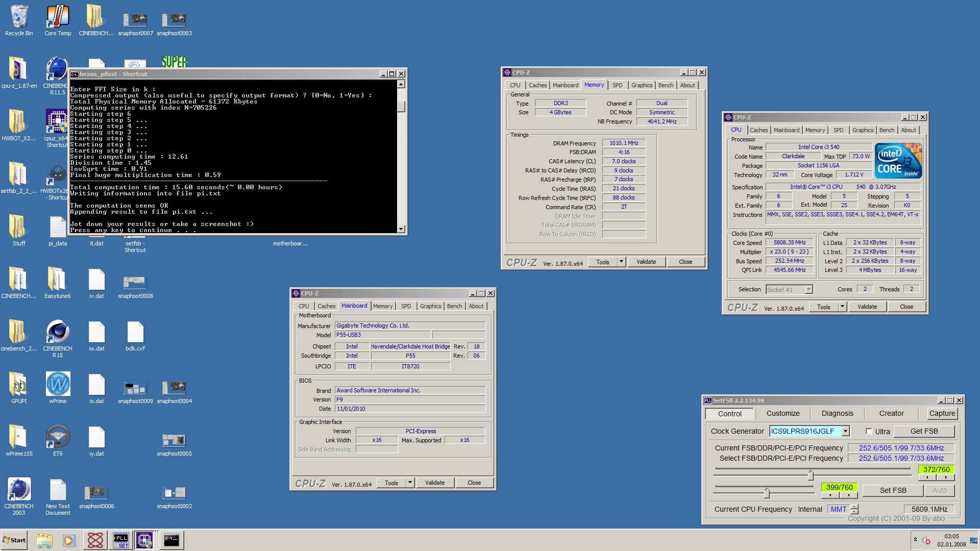This screenshot has width=980, height=551.
Task: Open the Socket #1 selection dropdown
Action: coord(808,290)
